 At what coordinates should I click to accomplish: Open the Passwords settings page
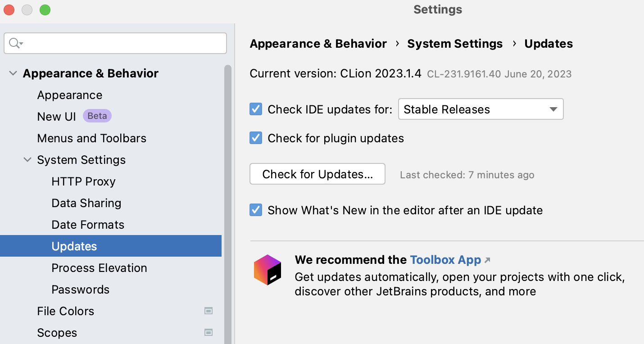(81, 290)
